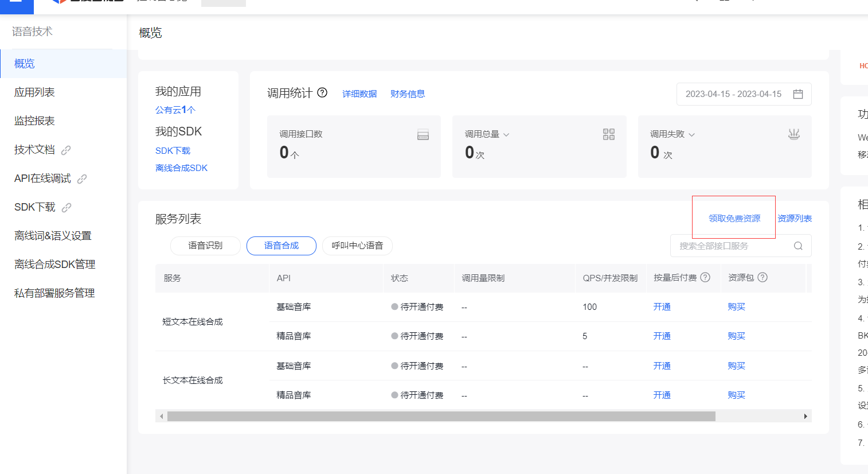Click 领取免费资源 link
Image resolution: width=868 pixels, height=474 pixels.
[x=734, y=219]
